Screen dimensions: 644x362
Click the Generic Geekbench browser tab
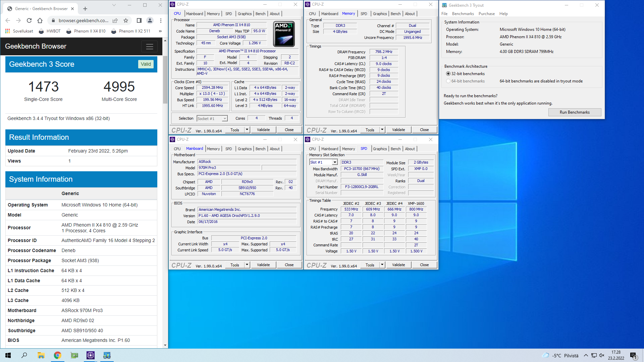(x=41, y=9)
